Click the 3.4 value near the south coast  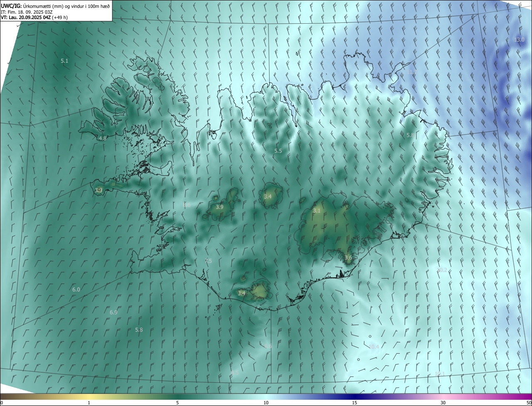tap(241, 293)
